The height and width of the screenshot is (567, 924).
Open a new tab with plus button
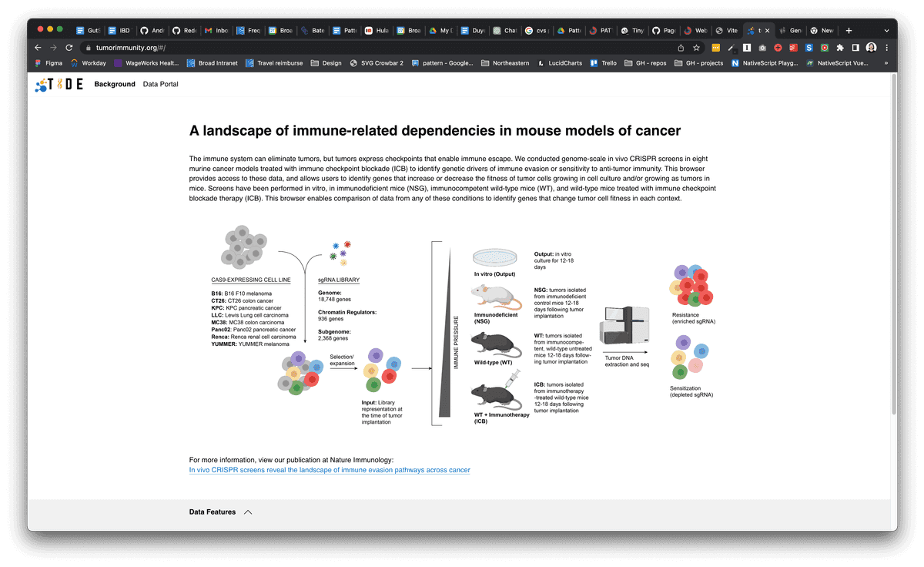(x=849, y=30)
